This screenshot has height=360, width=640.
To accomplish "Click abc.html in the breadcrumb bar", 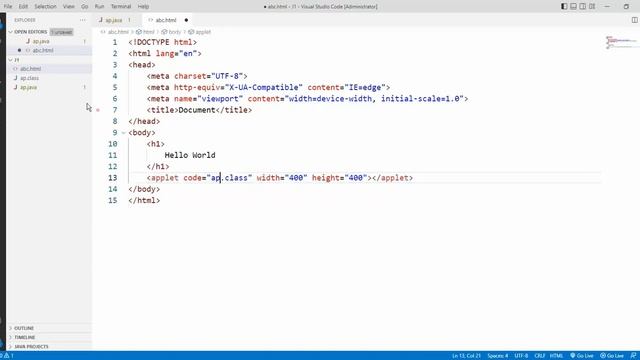I will click(118, 32).
